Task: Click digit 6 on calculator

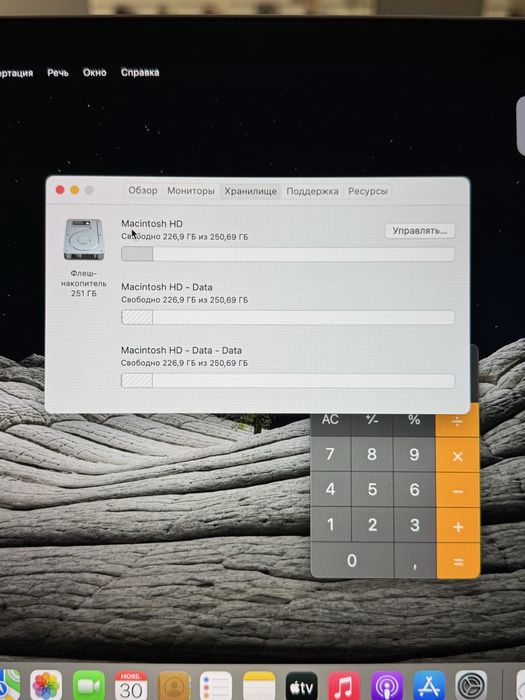Action: coord(414,490)
